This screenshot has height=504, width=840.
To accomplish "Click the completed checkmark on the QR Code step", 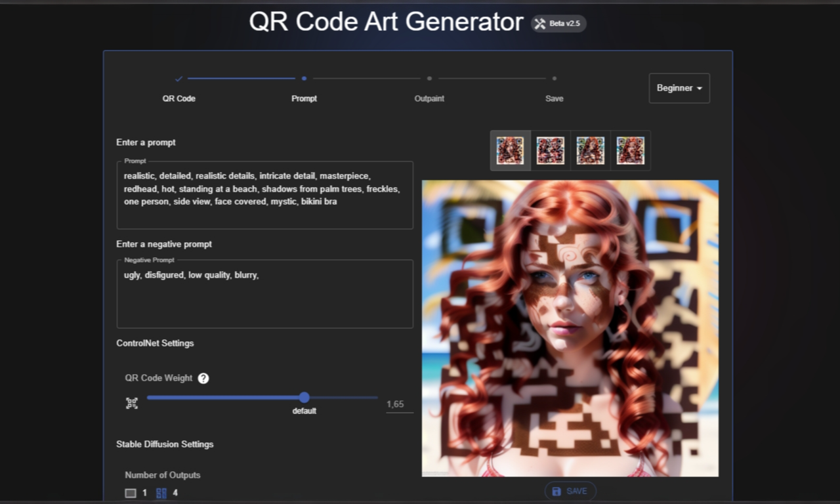I will 178,78.
